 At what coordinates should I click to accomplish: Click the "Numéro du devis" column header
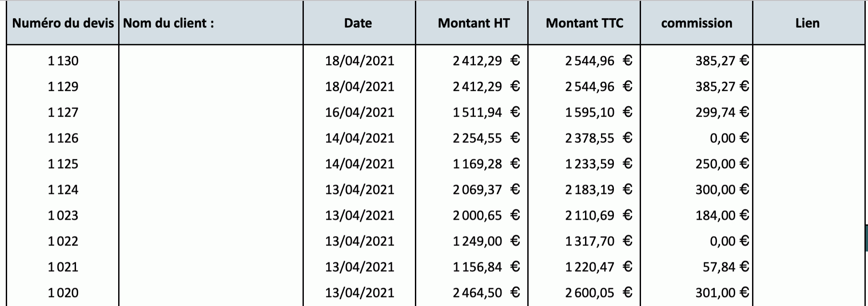63,23
